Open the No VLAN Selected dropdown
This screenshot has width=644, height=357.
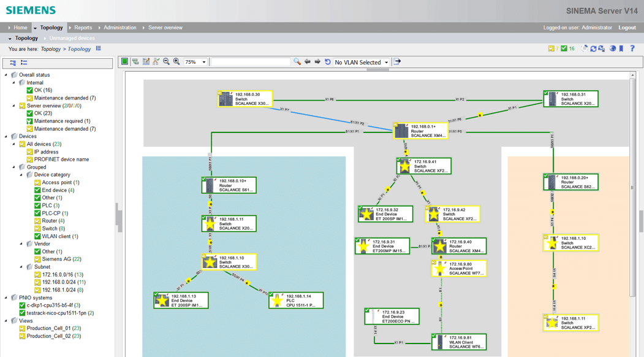pos(361,62)
